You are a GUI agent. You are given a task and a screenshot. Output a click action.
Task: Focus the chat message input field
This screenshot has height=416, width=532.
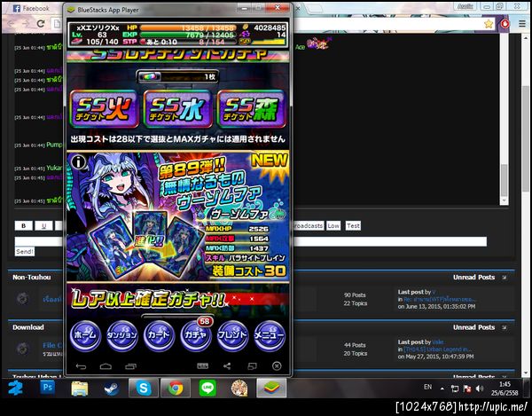click(250, 241)
